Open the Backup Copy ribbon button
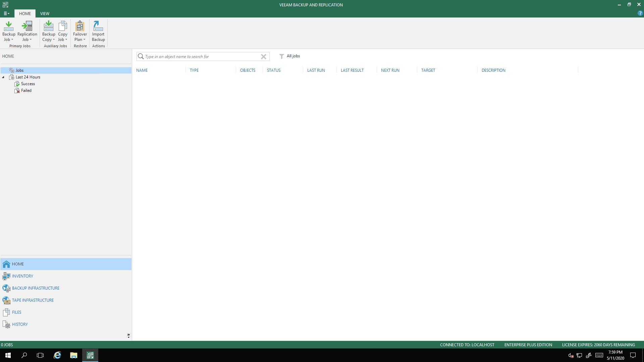Screen dimensions: 644x362 click(49, 31)
